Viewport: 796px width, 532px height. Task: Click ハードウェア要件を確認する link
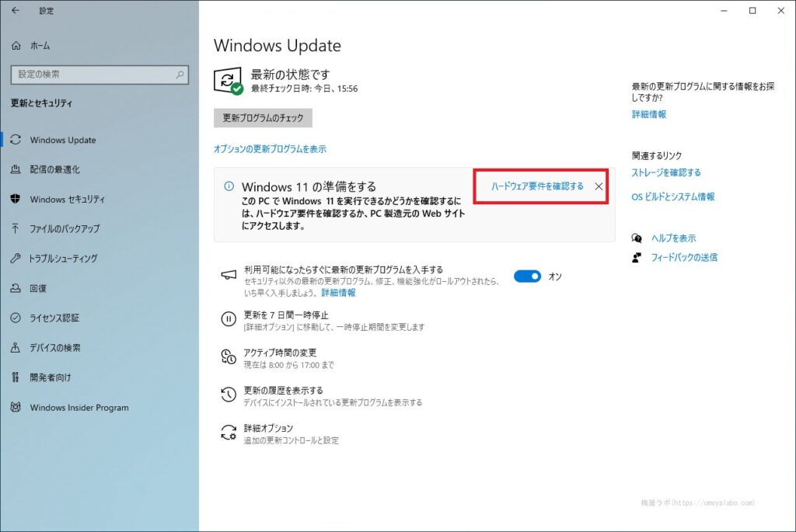537,186
